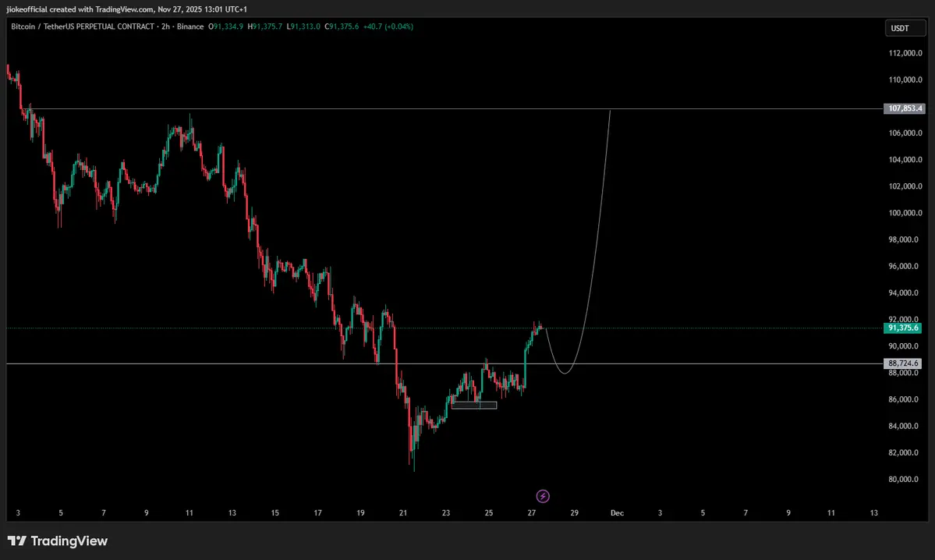Click the Bitcoin / TetherUS PERPETUAL CONTRACT title
The image size is (935, 560).
[x=83, y=27]
